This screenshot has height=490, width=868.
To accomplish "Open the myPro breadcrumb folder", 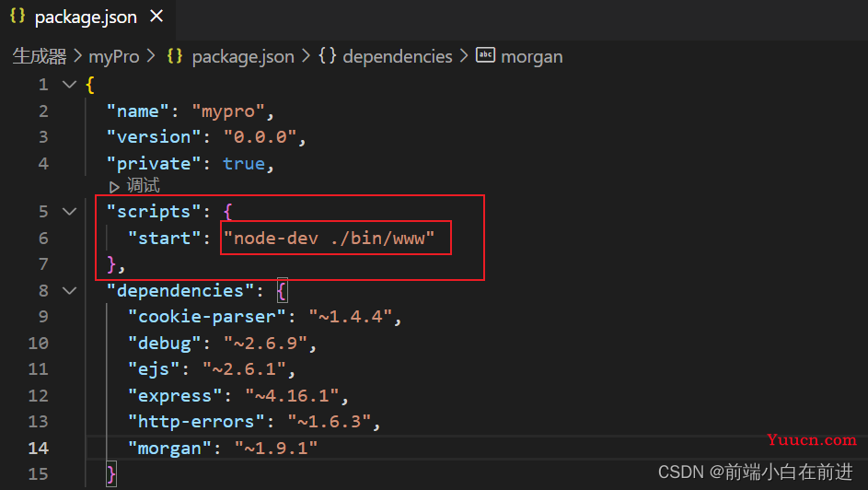I will [x=114, y=56].
